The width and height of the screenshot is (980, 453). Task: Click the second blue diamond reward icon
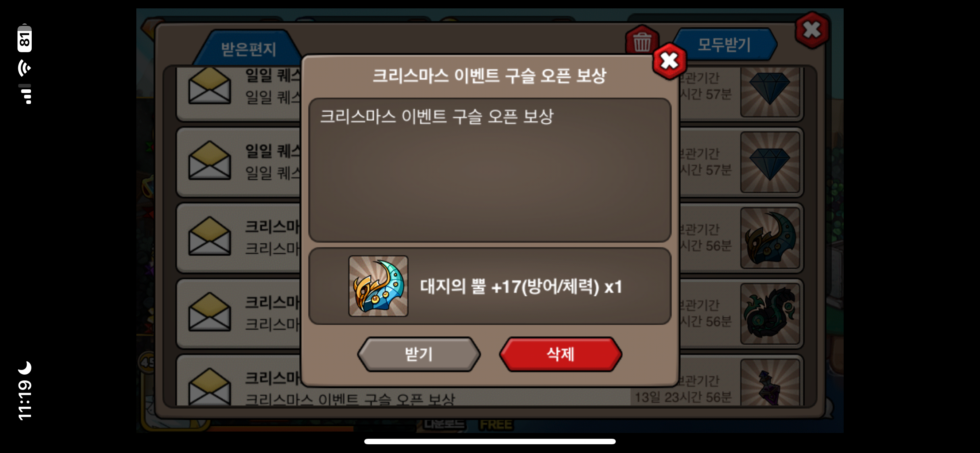click(x=770, y=162)
